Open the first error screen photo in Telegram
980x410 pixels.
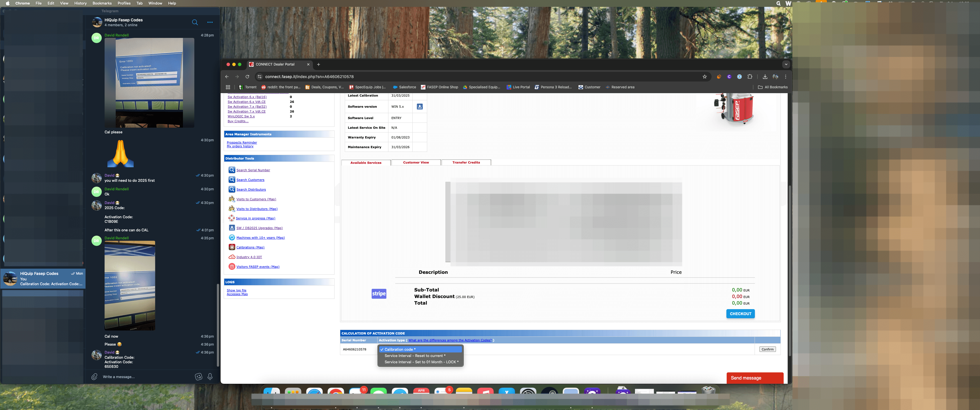point(150,83)
